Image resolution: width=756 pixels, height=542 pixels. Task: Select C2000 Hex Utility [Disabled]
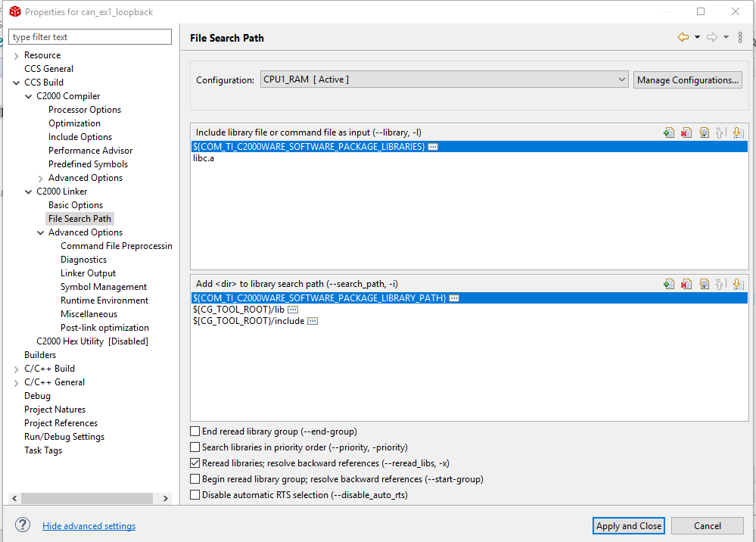[92, 341]
